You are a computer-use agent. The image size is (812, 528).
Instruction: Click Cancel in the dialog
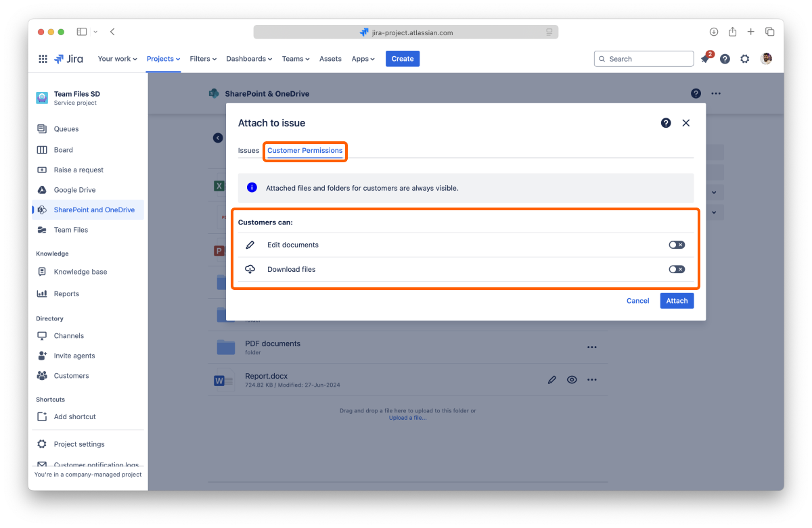pos(637,301)
